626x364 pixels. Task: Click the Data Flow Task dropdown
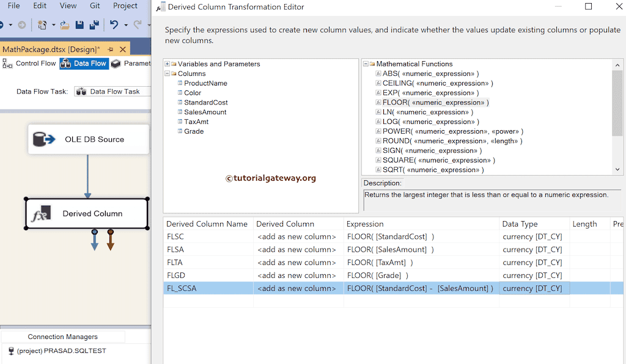tap(117, 90)
